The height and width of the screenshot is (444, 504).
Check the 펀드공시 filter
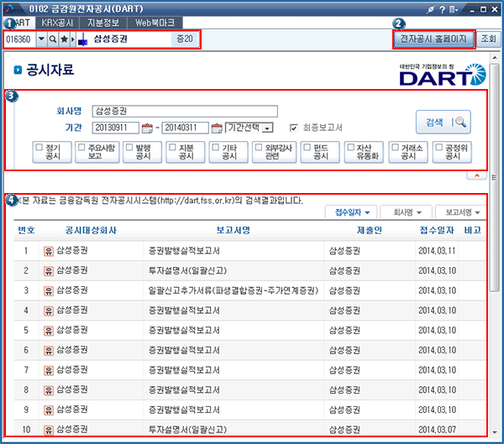307,148
